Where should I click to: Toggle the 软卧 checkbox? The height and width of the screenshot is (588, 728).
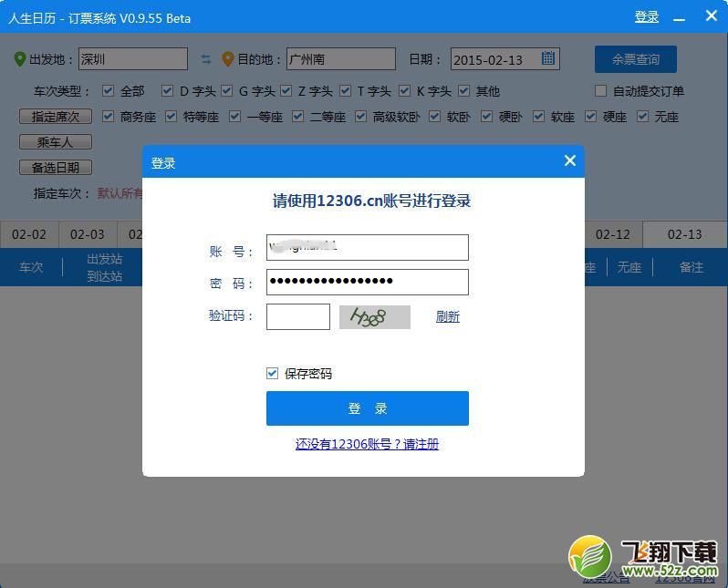[434, 116]
